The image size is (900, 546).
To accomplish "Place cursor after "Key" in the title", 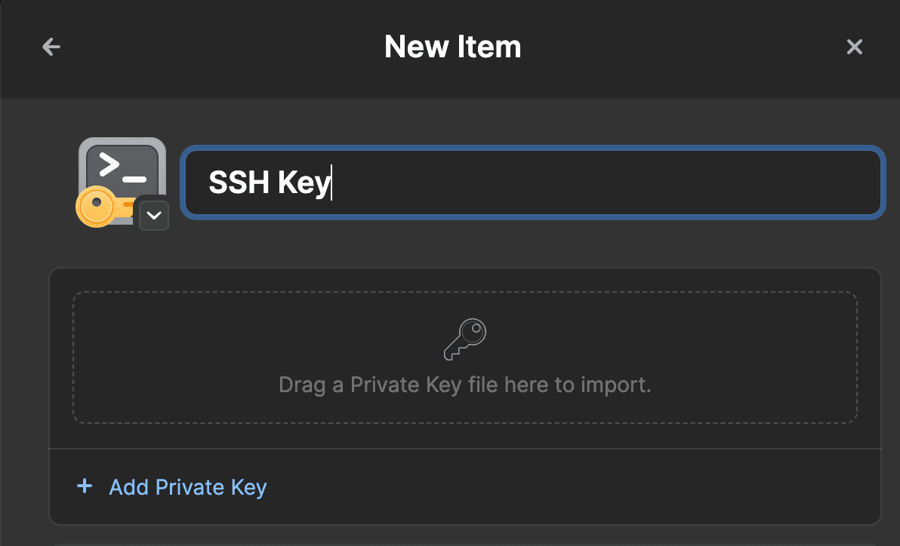I will (331, 183).
